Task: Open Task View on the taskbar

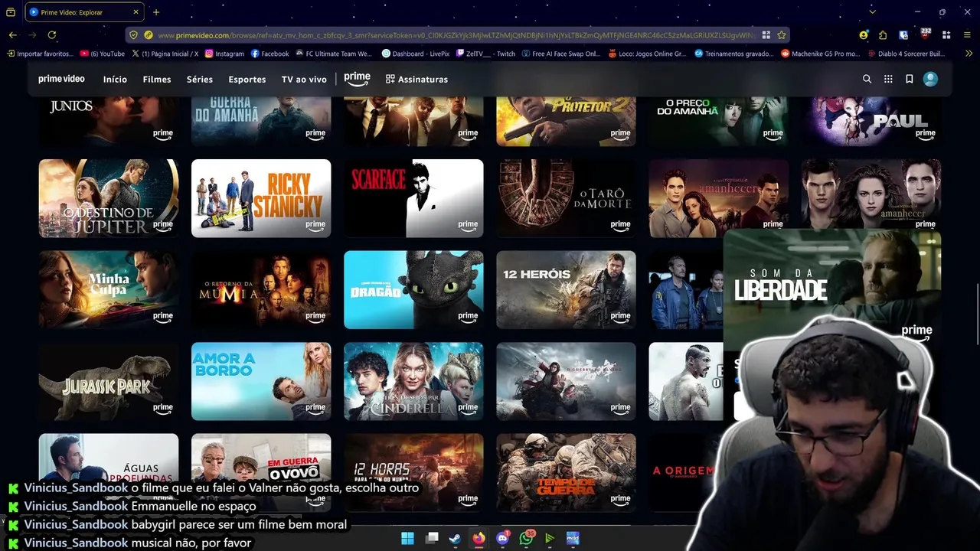Action: [432, 539]
